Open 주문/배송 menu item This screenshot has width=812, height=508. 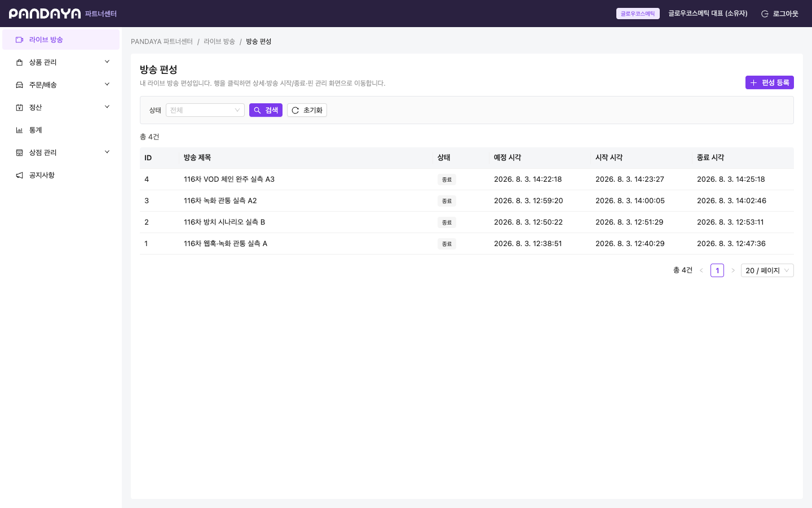coord(61,85)
